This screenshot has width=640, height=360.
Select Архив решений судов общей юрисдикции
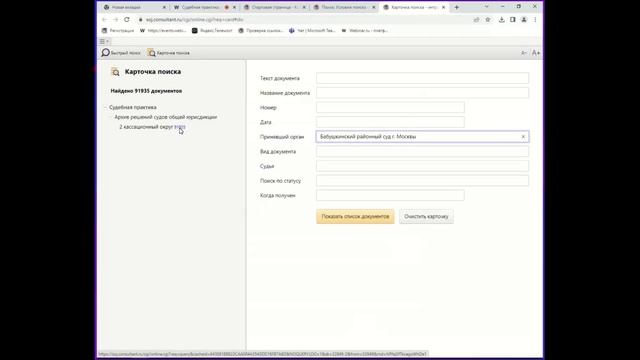(x=166, y=117)
